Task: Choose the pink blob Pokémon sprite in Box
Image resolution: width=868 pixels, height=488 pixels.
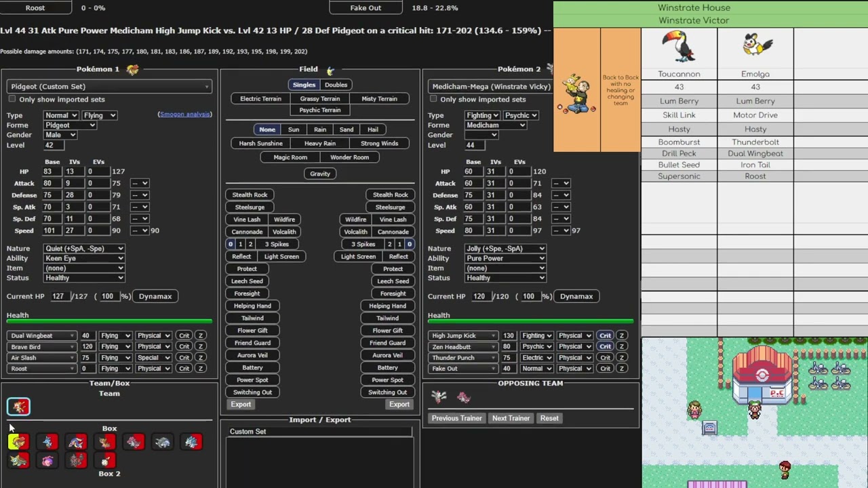Action: point(47,461)
